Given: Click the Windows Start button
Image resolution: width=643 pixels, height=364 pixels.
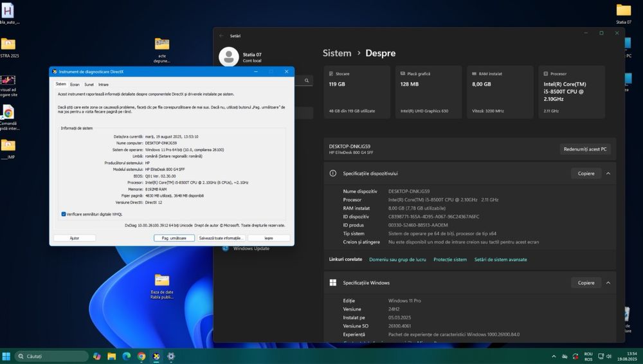Looking at the screenshot, I should pyautogui.click(x=6, y=356).
